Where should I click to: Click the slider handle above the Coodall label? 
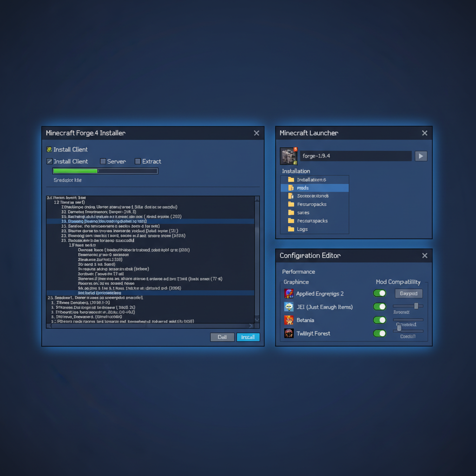click(x=399, y=328)
